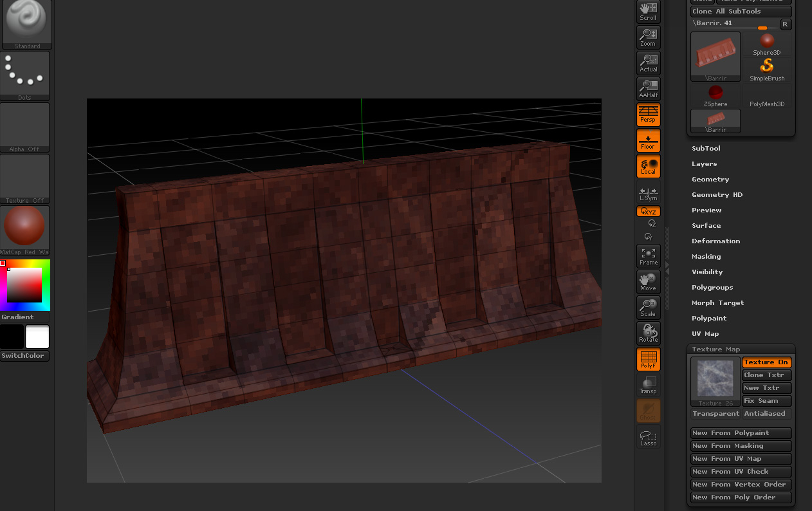Select the Scroll canvas tool
The image size is (812, 511).
coord(648,12)
